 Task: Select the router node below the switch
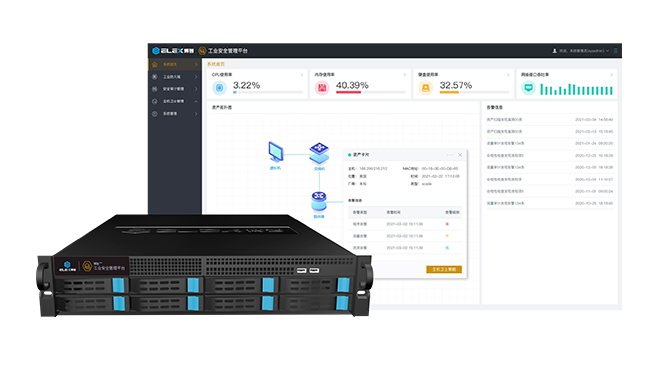coord(319,202)
